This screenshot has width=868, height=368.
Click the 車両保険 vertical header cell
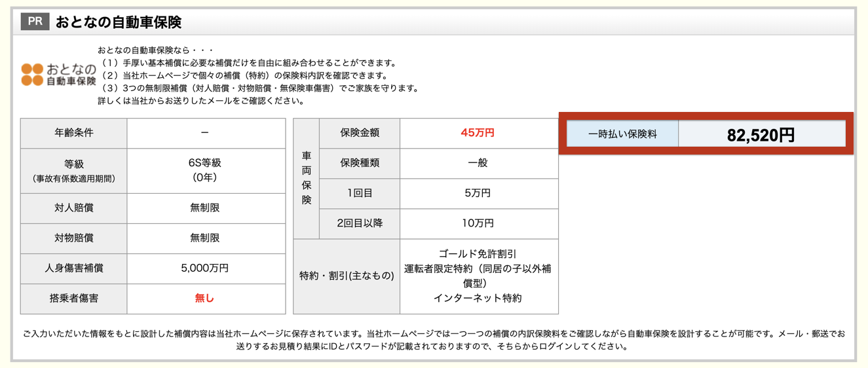(x=307, y=178)
